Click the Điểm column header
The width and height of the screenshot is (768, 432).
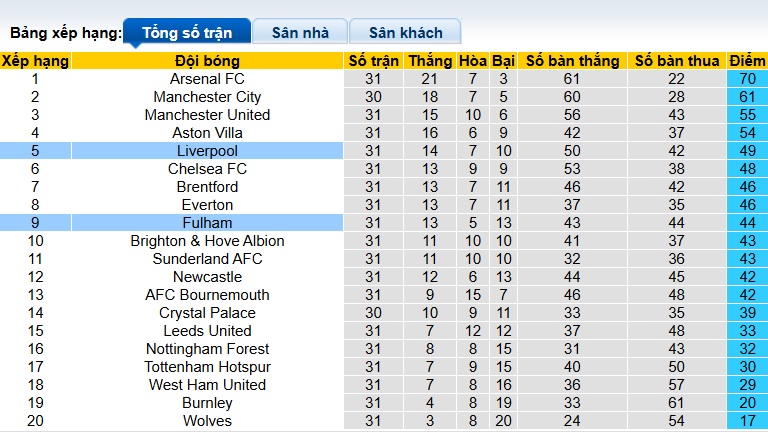[x=747, y=61]
